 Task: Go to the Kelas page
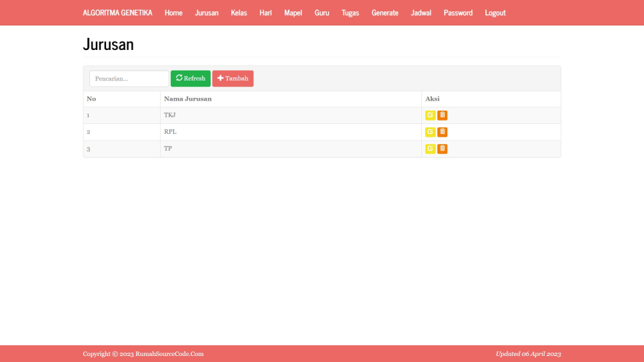click(239, 13)
